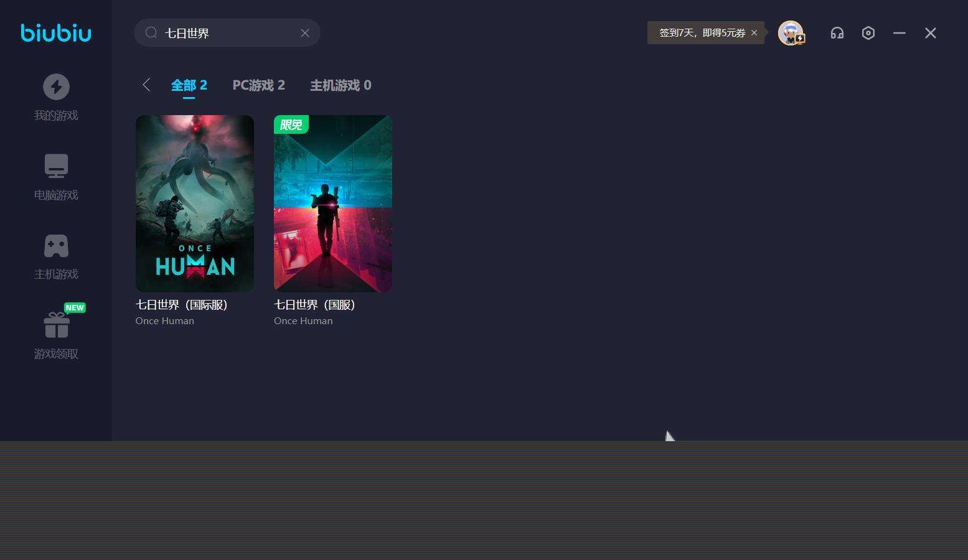Click Once Human subtitle under 国际服
The width and height of the screenshot is (968, 560).
(x=165, y=321)
